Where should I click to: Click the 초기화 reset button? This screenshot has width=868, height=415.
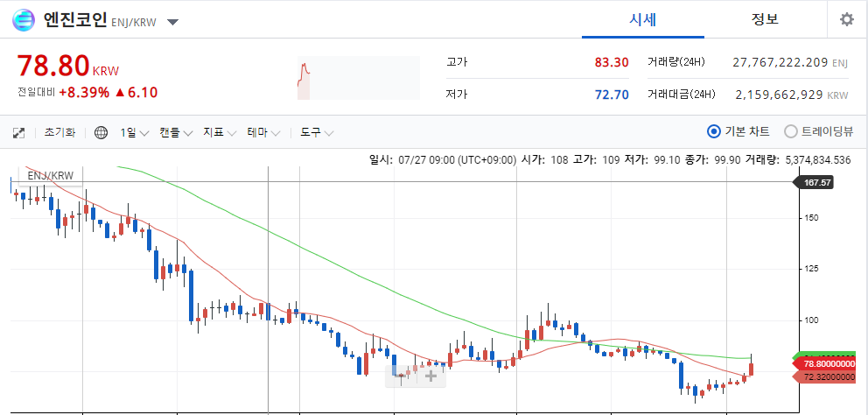click(x=59, y=133)
